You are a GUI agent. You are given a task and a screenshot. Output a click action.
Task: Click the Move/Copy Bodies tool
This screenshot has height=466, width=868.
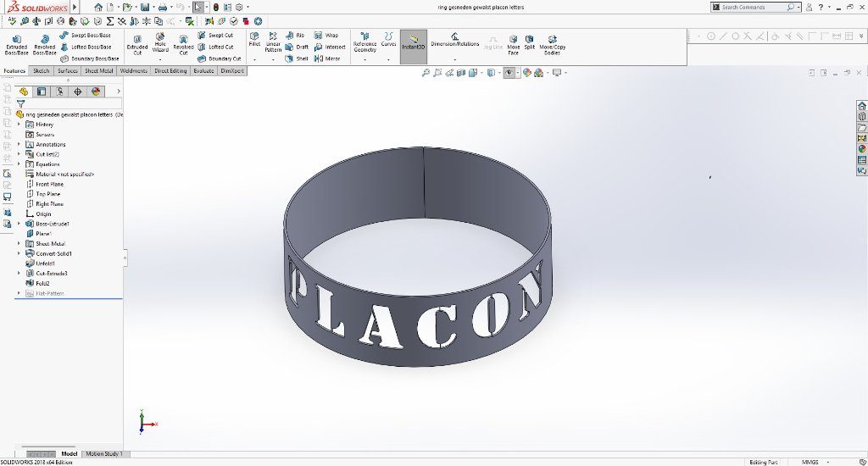[x=552, y=45]
